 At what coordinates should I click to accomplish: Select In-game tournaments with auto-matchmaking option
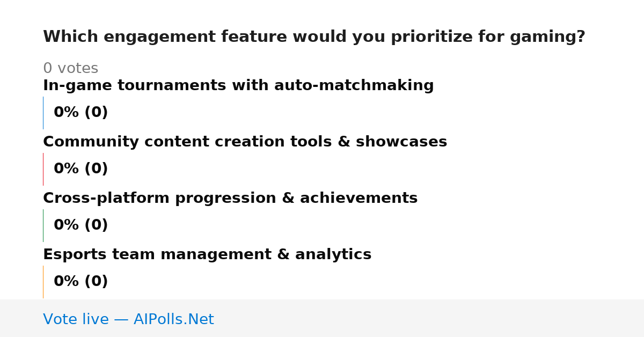[x=238, y=86]
